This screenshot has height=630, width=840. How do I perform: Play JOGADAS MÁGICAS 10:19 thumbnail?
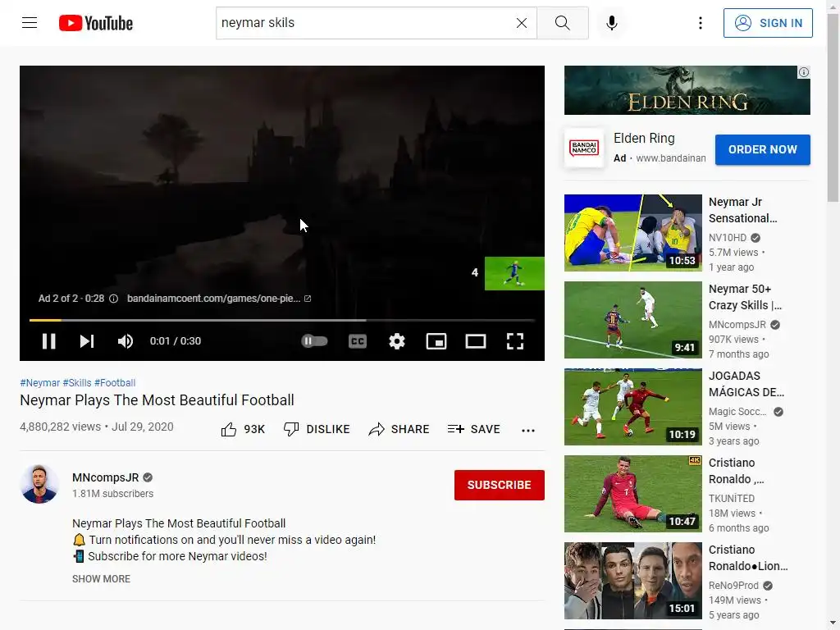point(632,407)
